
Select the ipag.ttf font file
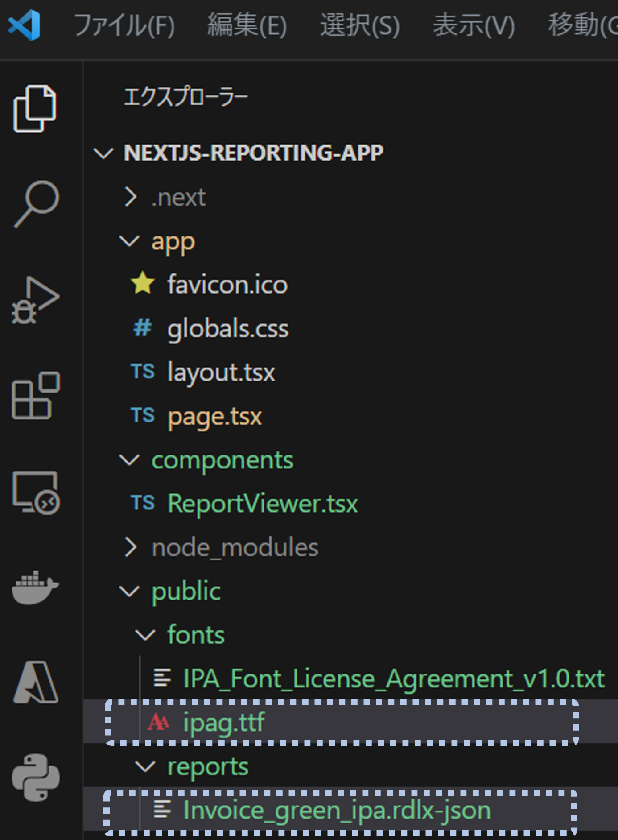224,723
